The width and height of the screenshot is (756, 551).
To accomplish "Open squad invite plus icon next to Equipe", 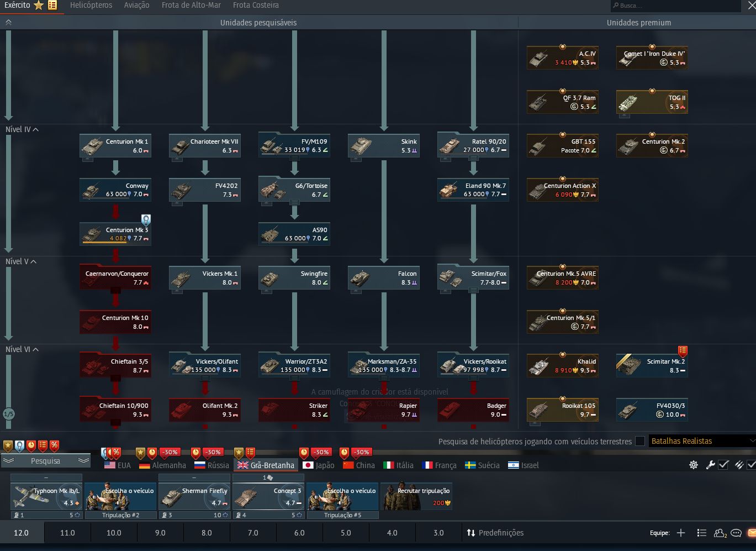I will [x=681, y=533].
